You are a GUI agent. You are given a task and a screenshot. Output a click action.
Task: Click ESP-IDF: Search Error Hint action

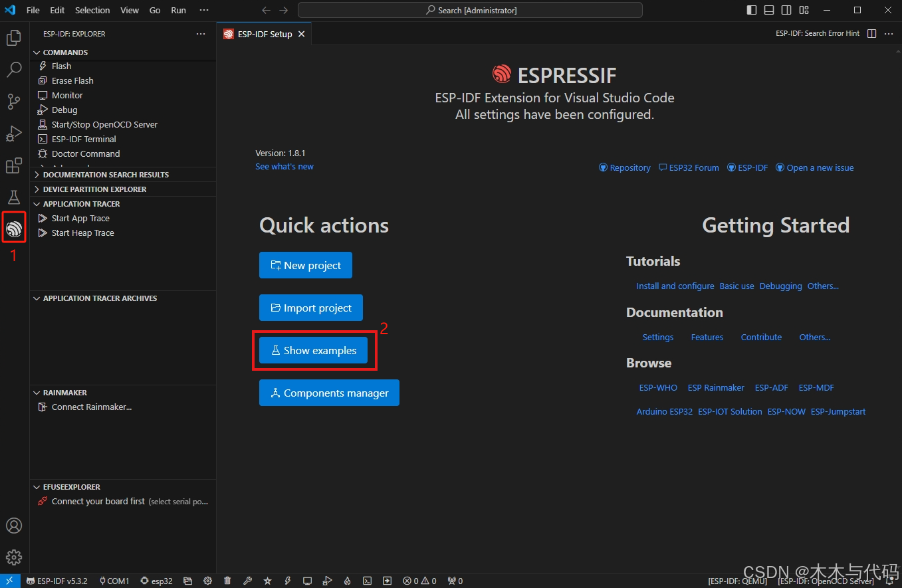(x=818, y=33)
